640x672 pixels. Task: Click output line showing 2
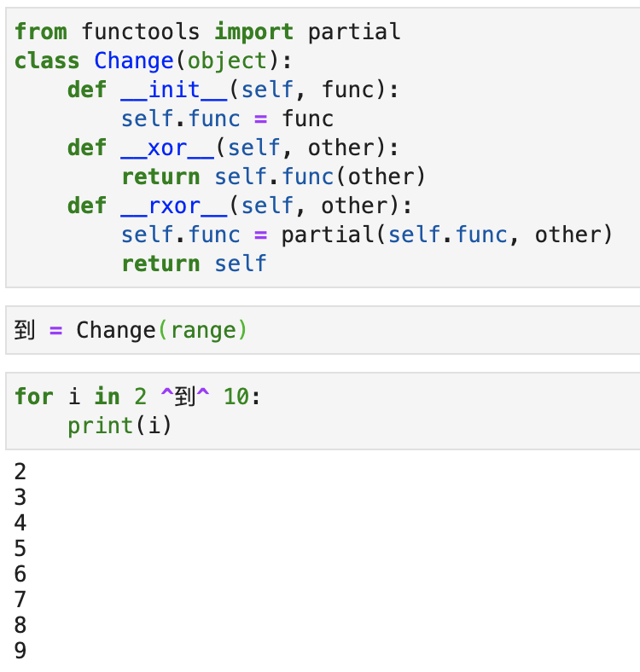(x=20, y=472)
